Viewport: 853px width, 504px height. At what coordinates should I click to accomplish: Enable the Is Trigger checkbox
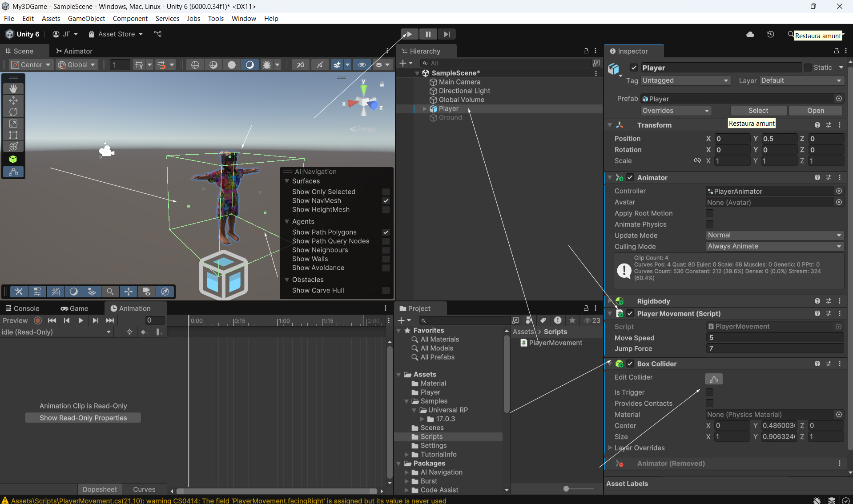[x=709, y=392]
